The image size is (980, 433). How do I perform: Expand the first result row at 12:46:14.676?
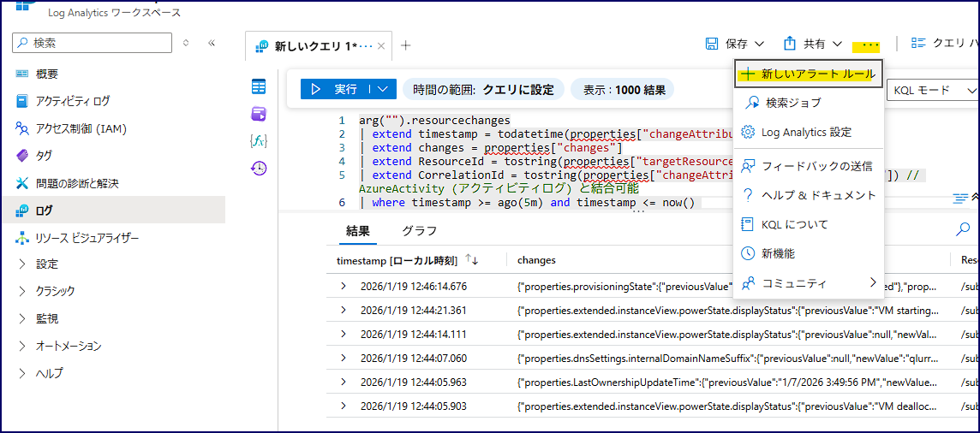coord(344,286)
